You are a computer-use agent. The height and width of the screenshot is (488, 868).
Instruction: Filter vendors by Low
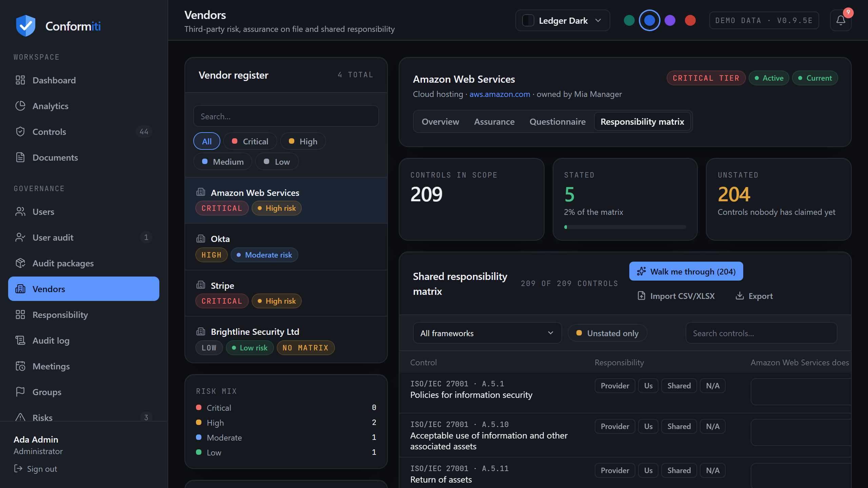click(x=277, y=162)
